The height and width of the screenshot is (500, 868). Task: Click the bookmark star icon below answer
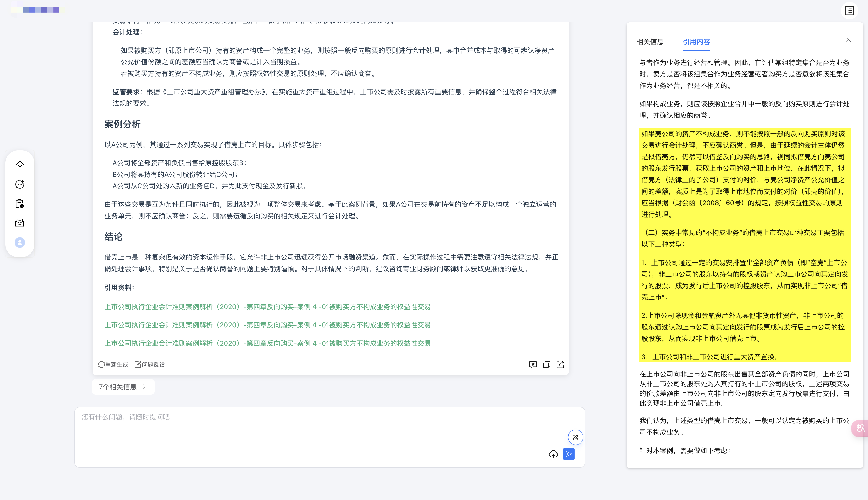click(x=533, y=364)
